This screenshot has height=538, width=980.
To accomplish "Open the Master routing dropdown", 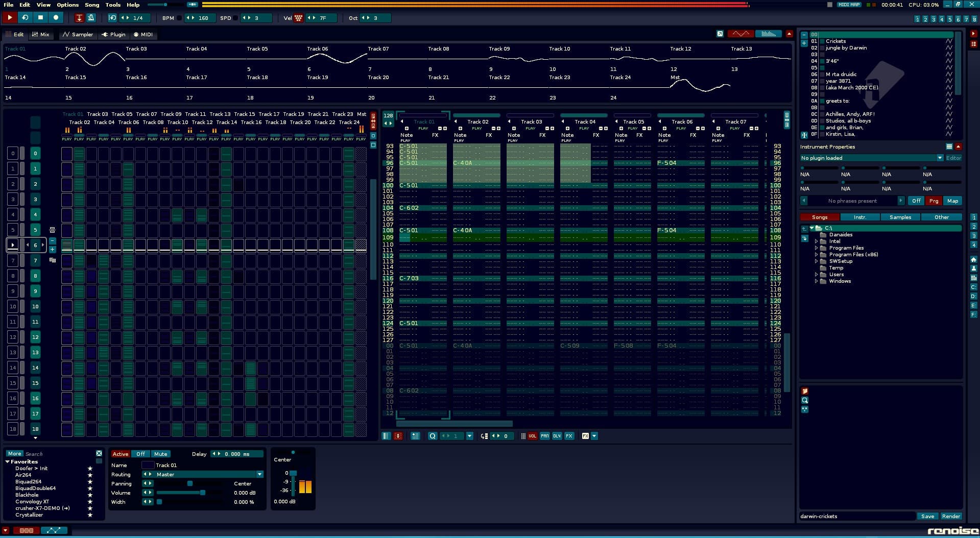I will tap(259, 474).
